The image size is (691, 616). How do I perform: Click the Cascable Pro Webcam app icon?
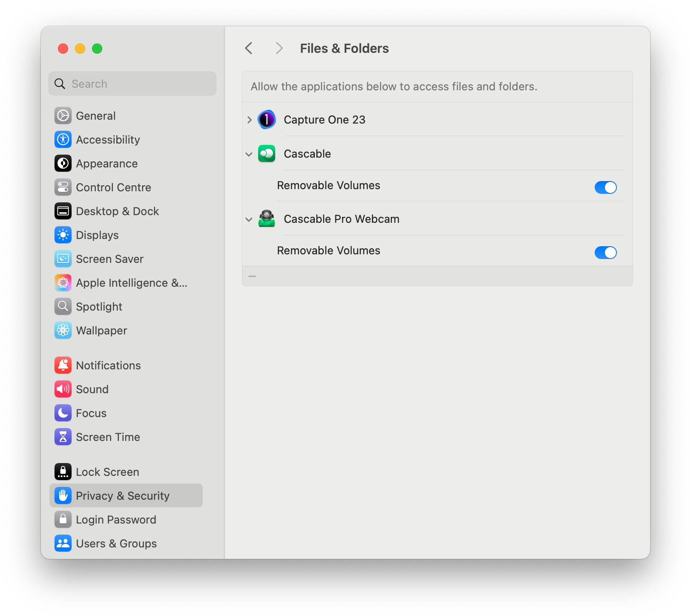[x=267, y=219]
